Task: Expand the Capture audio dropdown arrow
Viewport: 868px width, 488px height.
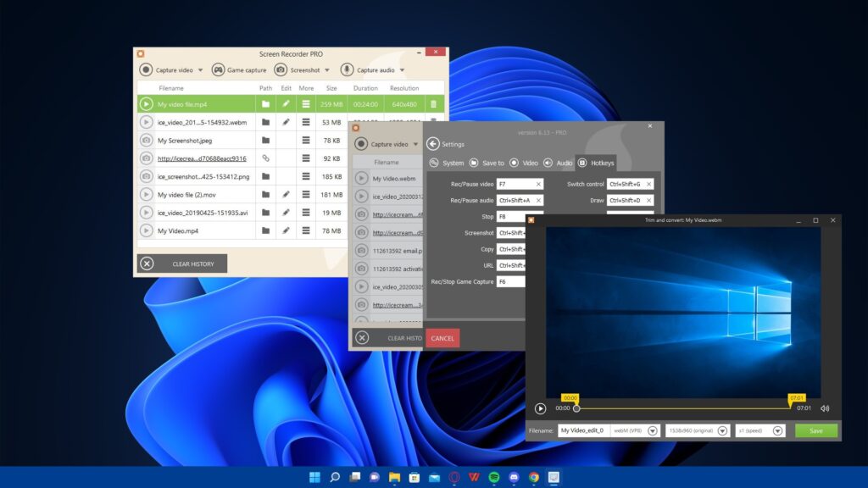Action: click(402, 70)
